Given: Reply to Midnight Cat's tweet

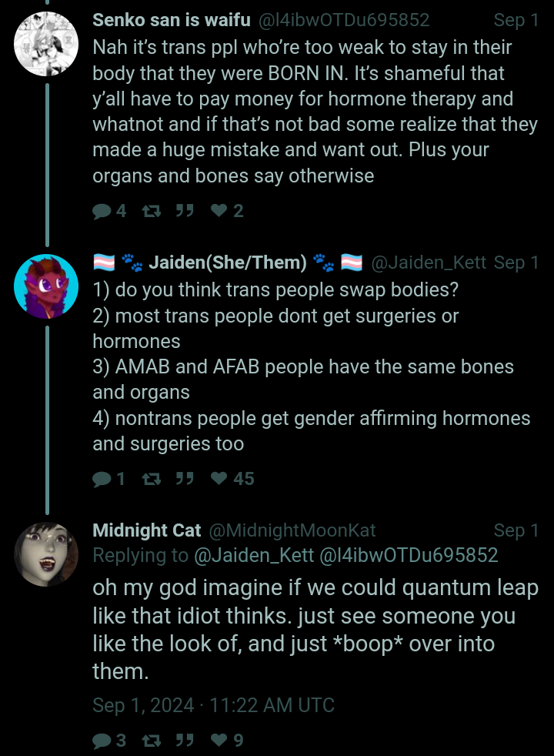Looking at the screenshot, I should click(102, 741).
